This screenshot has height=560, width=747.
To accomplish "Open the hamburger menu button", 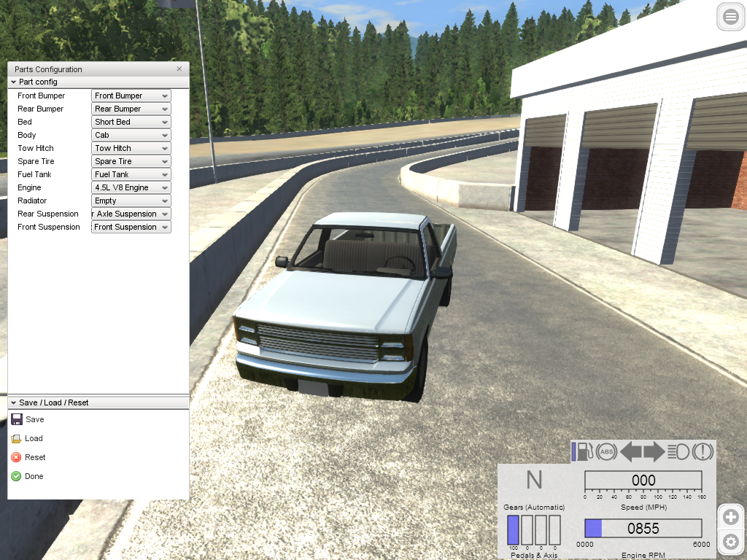I will click(731, 17).
